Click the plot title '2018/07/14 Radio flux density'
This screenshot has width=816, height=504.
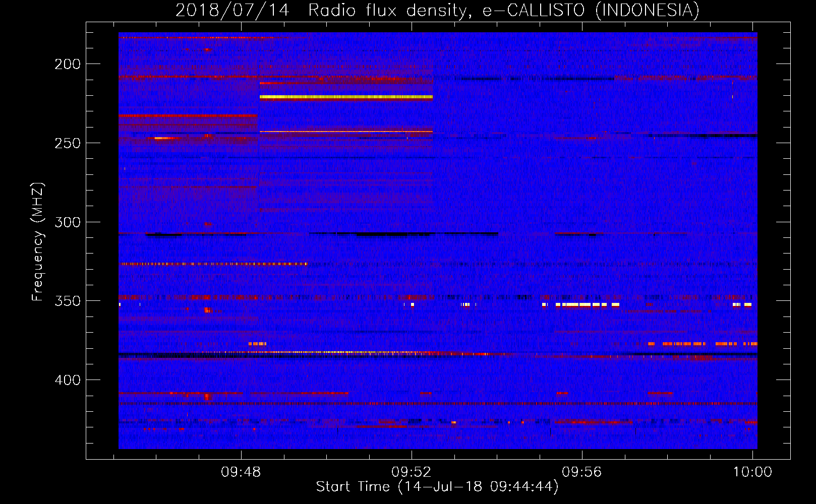437,10
